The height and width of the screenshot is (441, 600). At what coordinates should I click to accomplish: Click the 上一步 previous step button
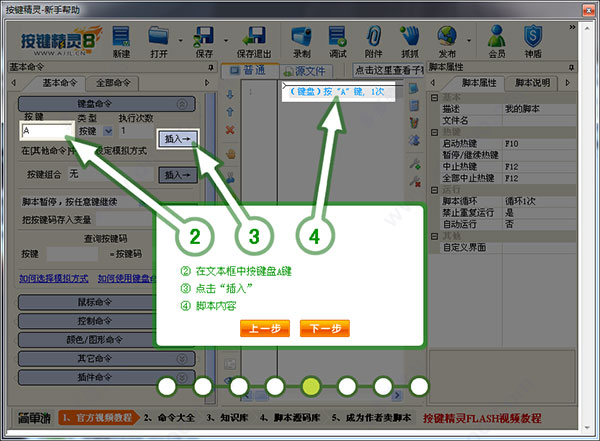265,328
